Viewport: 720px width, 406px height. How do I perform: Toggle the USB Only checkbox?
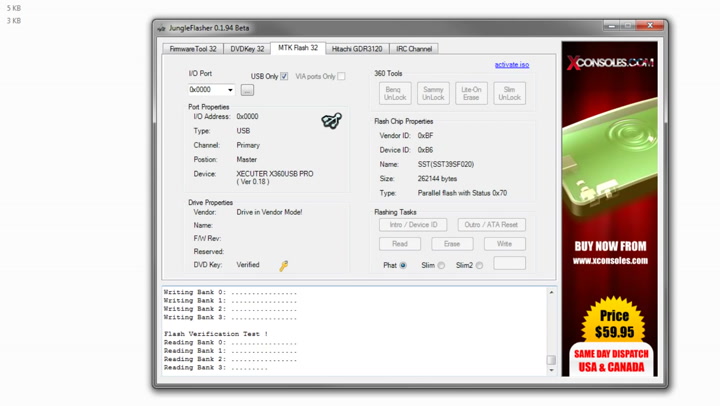284,76
